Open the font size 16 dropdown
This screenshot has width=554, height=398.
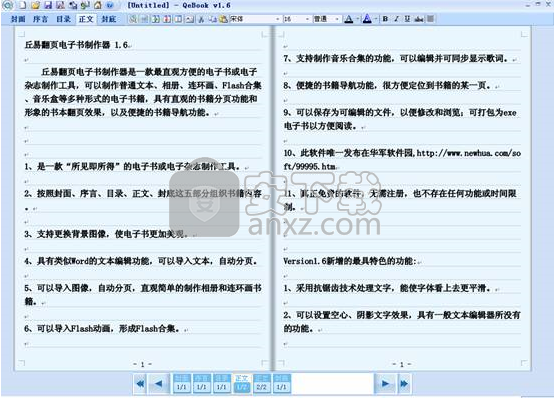pos(307,19)
